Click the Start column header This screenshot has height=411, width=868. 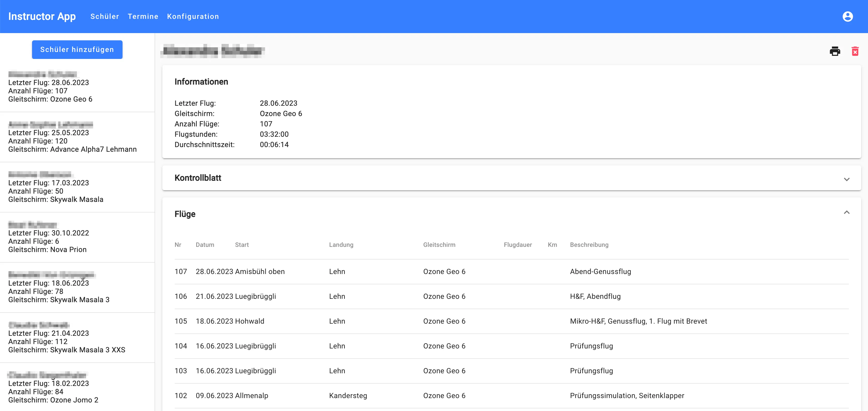tap(242, 245)
